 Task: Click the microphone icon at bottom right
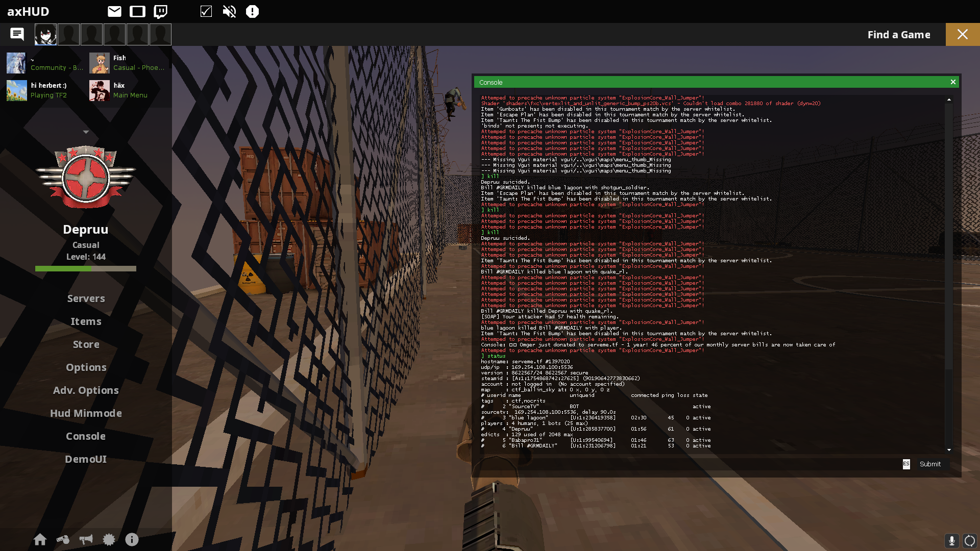pos(951,540)
